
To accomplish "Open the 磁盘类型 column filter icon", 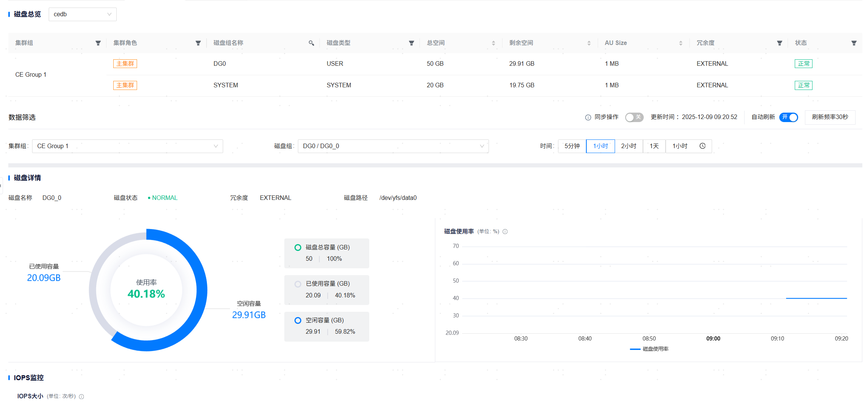I will pos(412,43).
